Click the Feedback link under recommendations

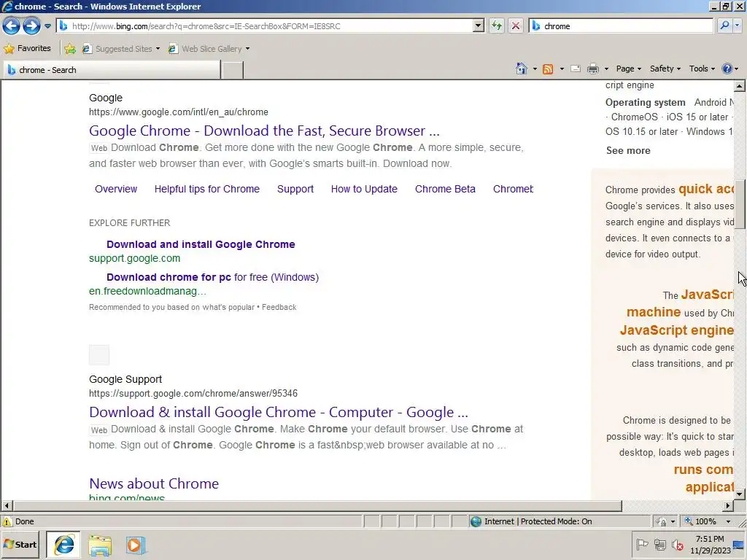[x=279, y=307]
